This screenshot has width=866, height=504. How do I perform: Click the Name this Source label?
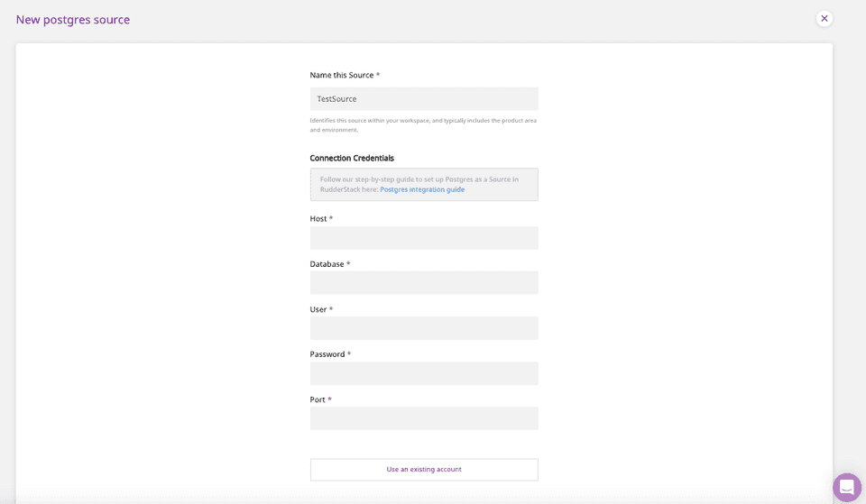[x=342, y=75]
